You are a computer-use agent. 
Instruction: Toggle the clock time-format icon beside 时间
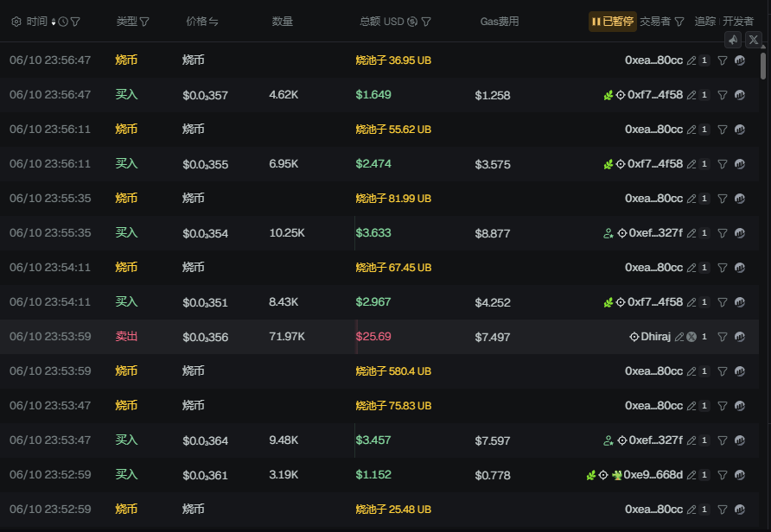[x=63, y=22]
